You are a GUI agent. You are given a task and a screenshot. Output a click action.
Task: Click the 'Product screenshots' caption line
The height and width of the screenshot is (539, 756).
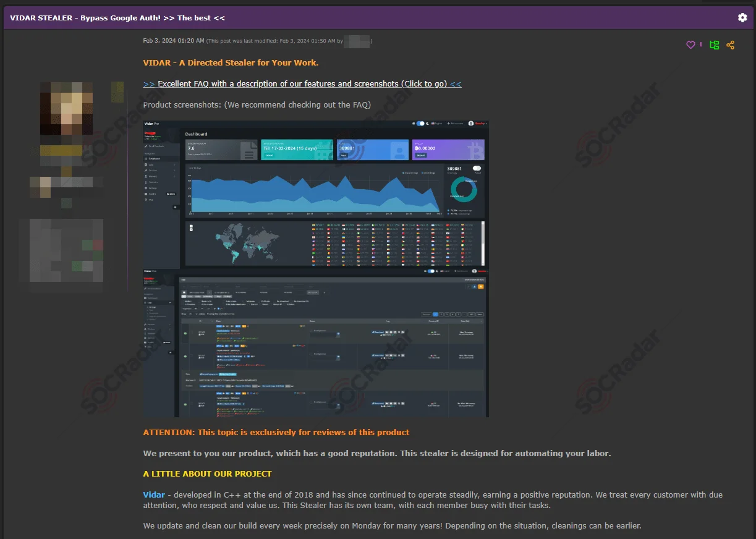257,105
